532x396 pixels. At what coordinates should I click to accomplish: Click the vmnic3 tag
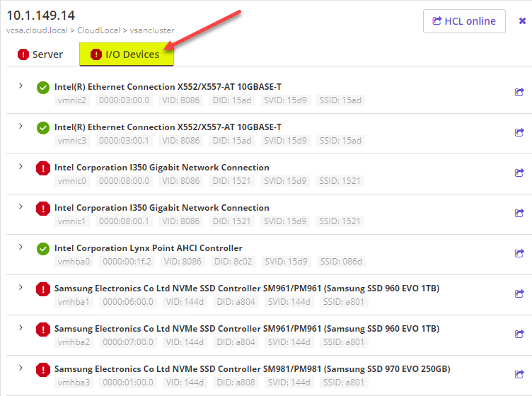click(x=72, y=141)
